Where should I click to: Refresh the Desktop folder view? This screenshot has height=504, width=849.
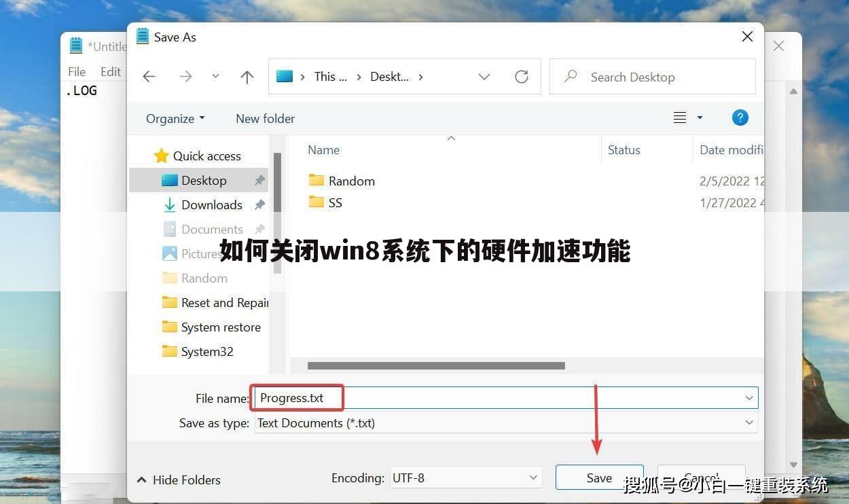[521, 76]
